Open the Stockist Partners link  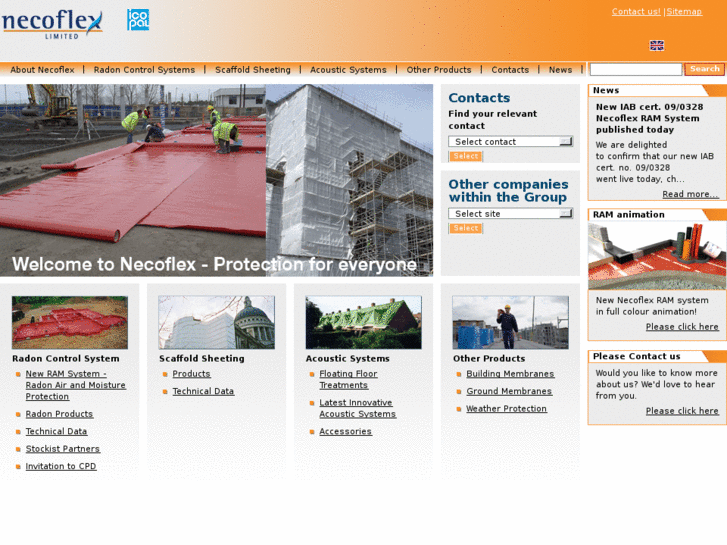[x=63, y=449]
